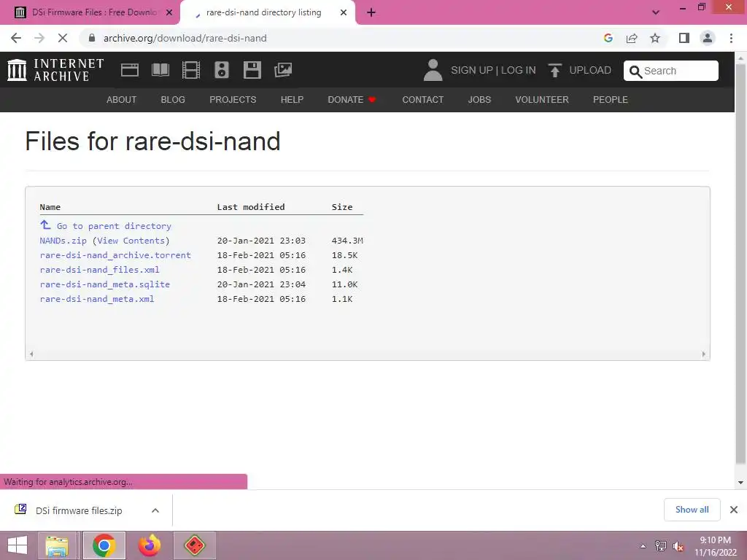747x560 pixels.
Task: Click the listing's right scroll arrow
Action: (704, 354)
